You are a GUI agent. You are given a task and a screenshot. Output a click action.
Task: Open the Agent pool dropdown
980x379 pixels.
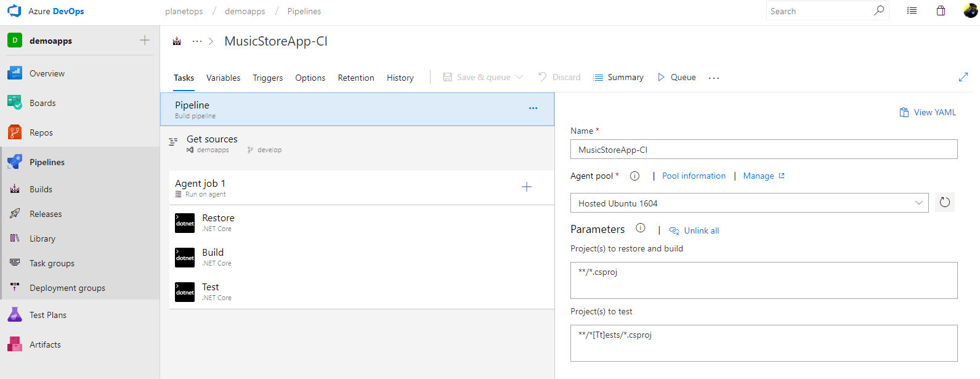pos(749,203)
